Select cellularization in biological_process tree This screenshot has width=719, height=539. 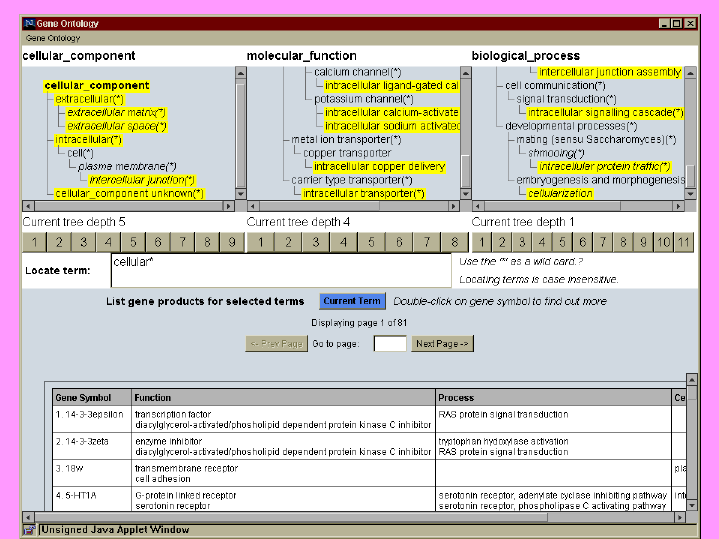pos(560,194)
